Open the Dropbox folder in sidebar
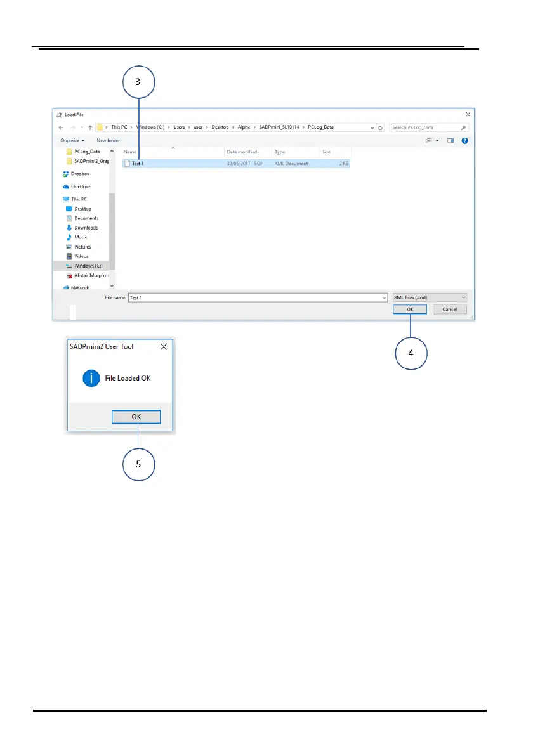Viewport: 533px width, 756px height. 79,174
